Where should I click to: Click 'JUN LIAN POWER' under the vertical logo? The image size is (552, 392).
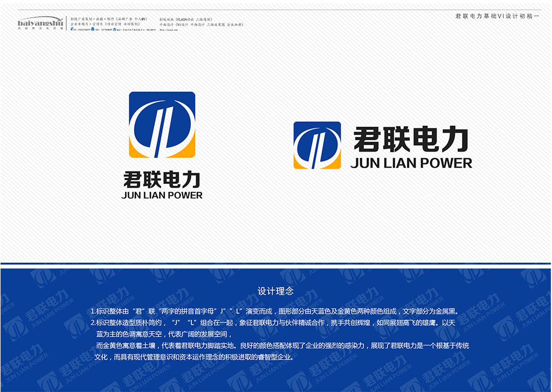click(x=162, y=196)
